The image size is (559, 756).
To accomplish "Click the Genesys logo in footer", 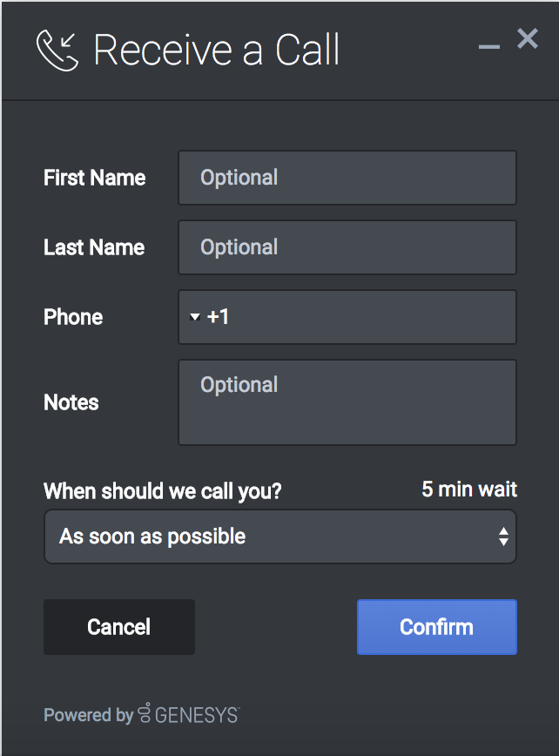I will click(x=188, y=715).
